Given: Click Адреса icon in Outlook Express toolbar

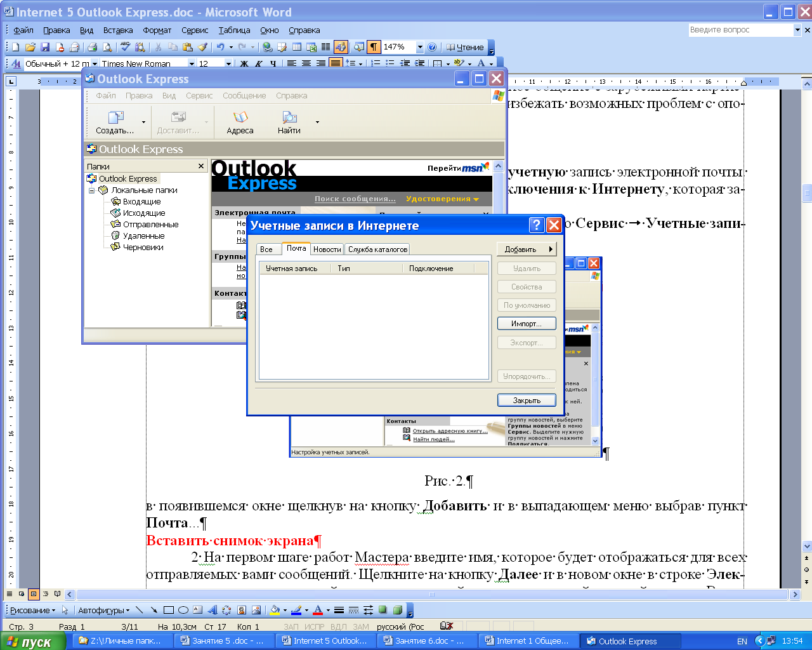Looking at the screenshot, I should (240, 123).
